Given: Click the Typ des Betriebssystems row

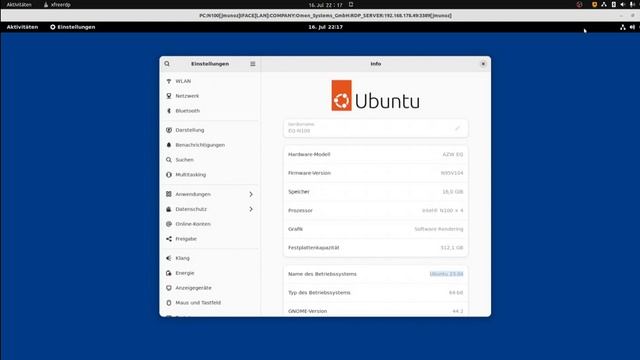Looking at the screenshot, I should click(x=376, y=293).
